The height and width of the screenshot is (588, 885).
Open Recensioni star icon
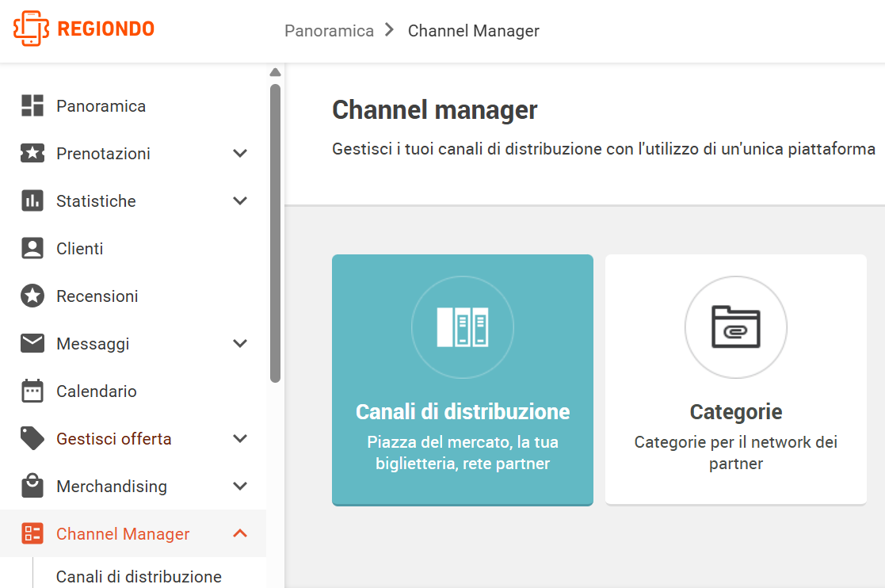pos(32,296)
